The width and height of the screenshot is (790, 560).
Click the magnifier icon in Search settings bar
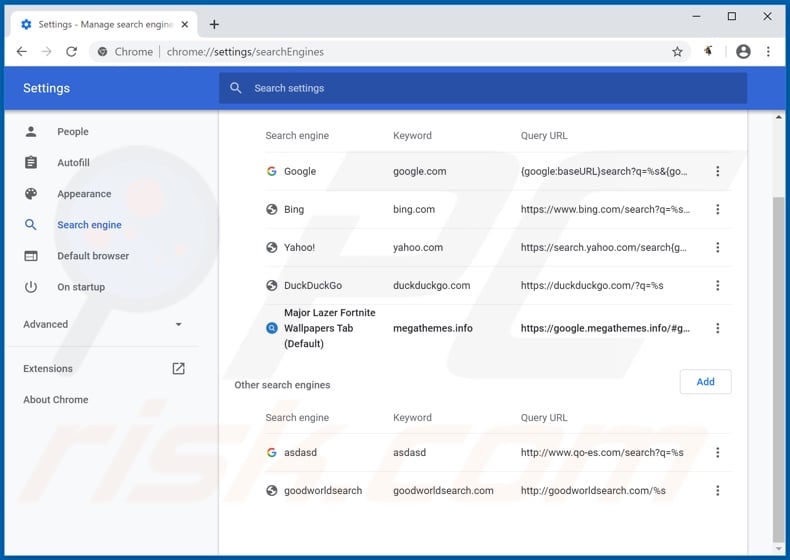235,88
